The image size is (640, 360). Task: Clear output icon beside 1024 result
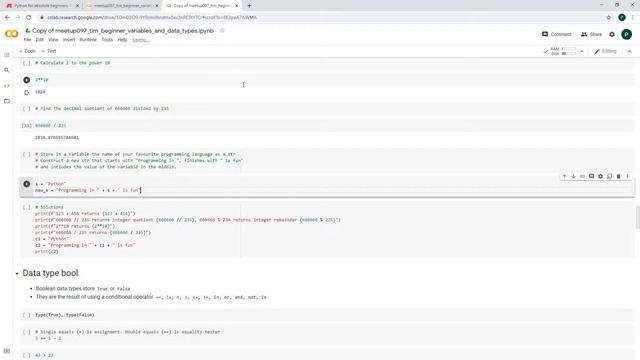[27, 92]
